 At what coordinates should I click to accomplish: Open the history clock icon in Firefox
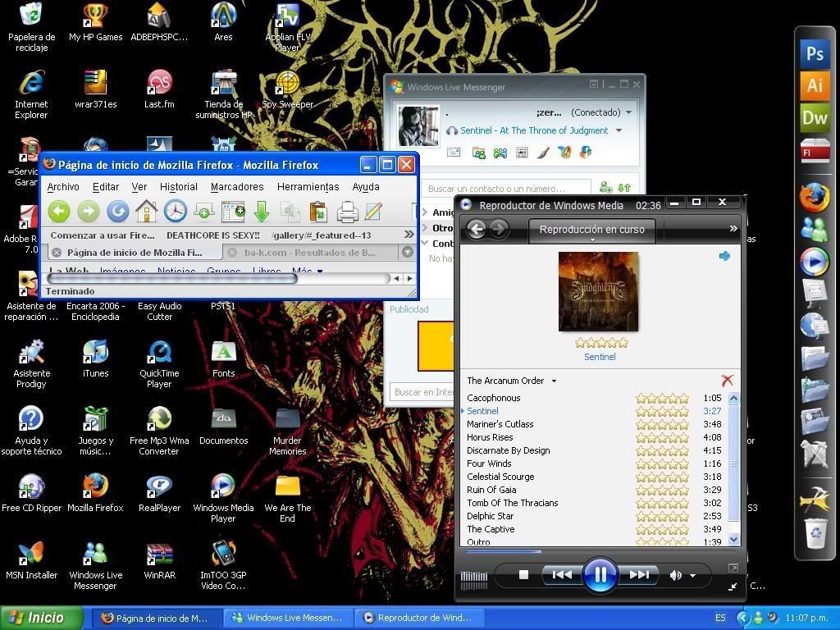click(x=176, y=211)
